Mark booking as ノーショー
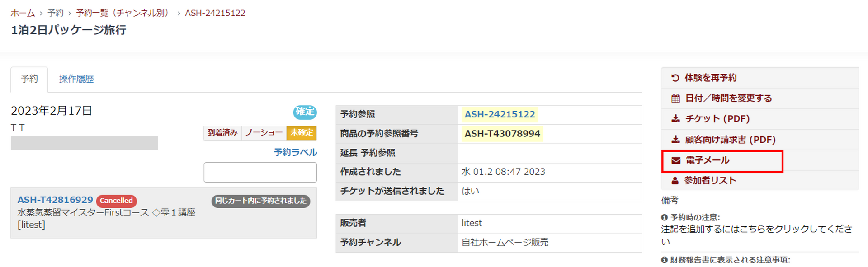This screenshot has height=267, width=868. pyautogui.click(x=264, y=133)
